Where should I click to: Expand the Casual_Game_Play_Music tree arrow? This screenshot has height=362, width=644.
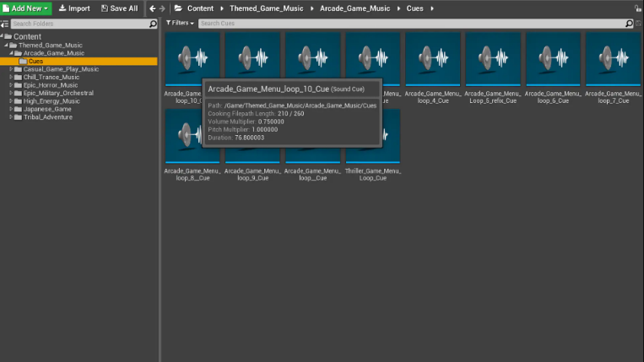pyautogui.click(x=11, y=69)
